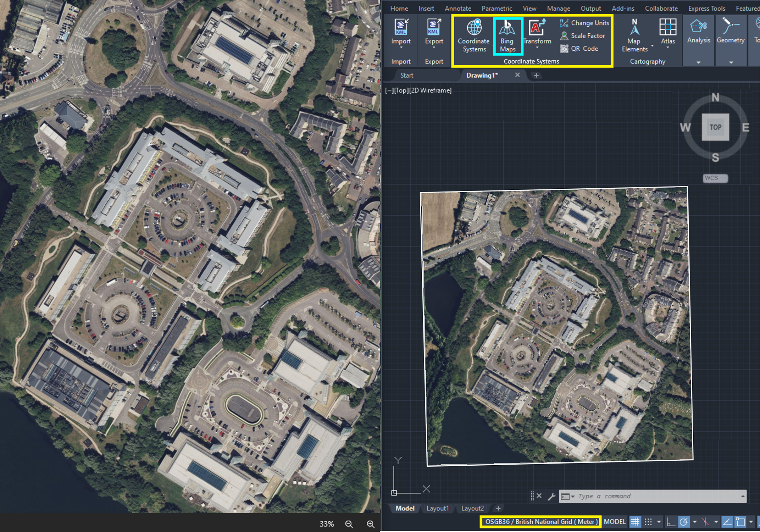Switch to the Annotate ribbon tab
The height and width of the screenshot is (532, 760).
458,8
